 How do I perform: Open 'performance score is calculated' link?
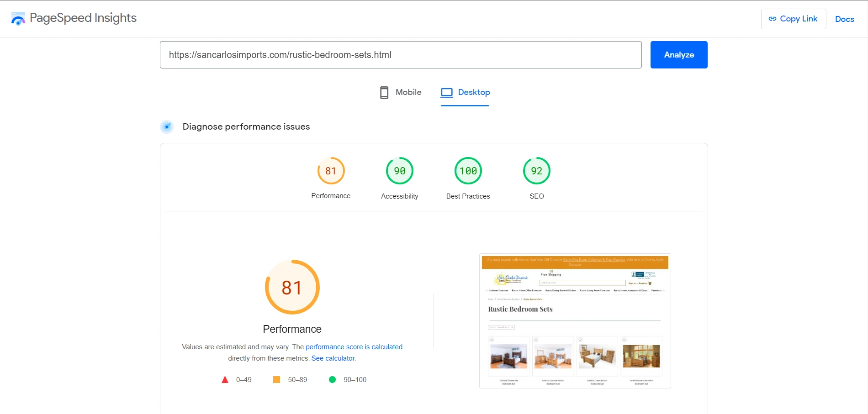pos(354,347)
